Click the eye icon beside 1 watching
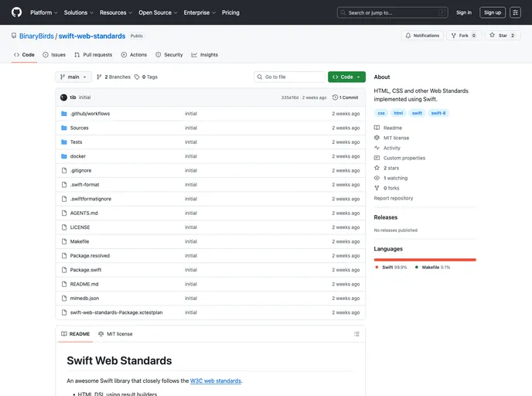The height and width of the screenshot is (396, 532). pos(377,178)
